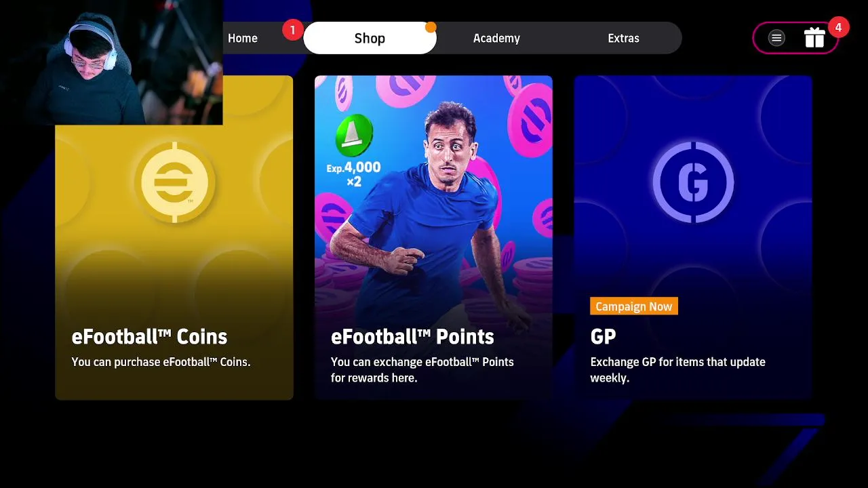The width and height of the screenshot is (868, 488).
Task: Go to the Extras tab
Action: coord(623,39)
